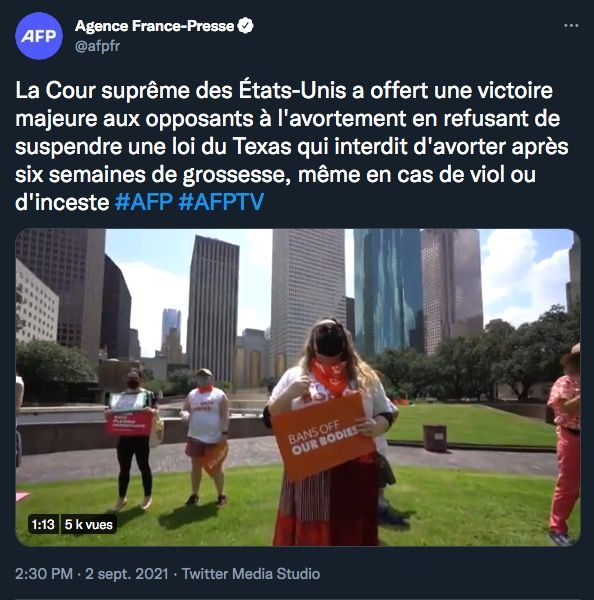Click the 2 sept. 2021 date
This screenshot has height=600, width=594.
click(127, 574)
